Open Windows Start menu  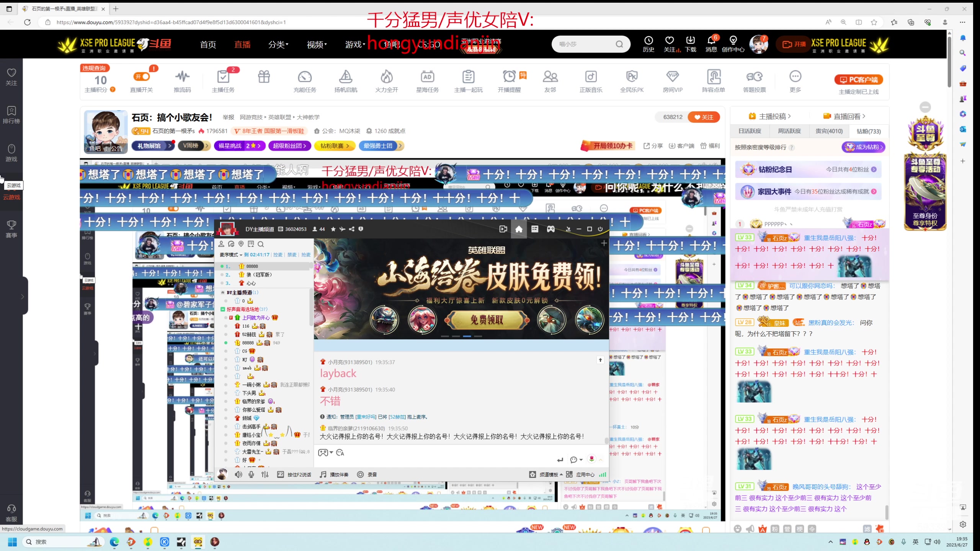pyautogui.click(x=12, y=542)
